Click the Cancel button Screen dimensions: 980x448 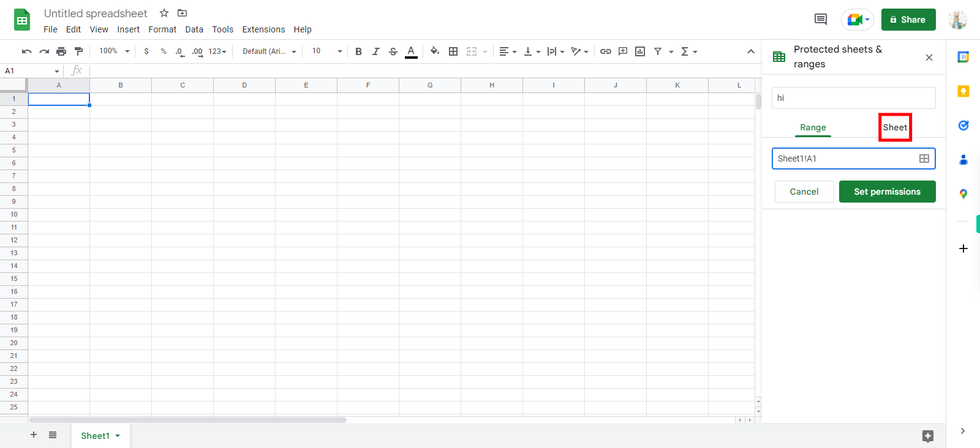804,192
